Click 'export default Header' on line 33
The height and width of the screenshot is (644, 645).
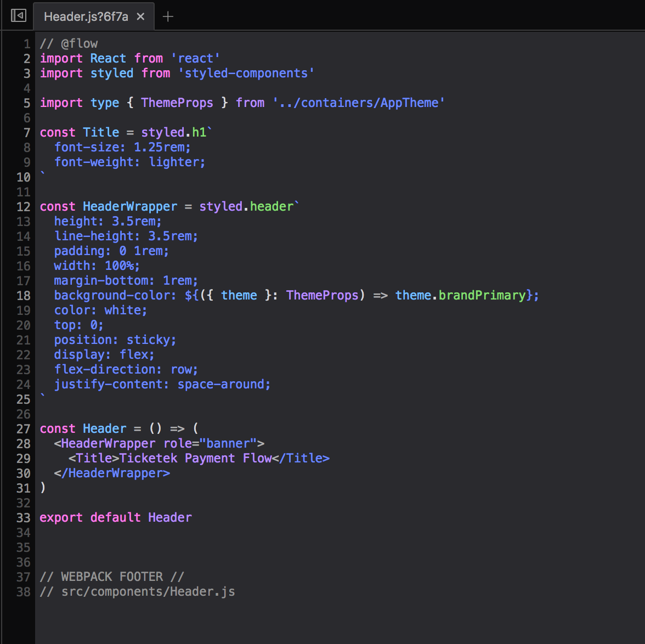coord(115,517)
